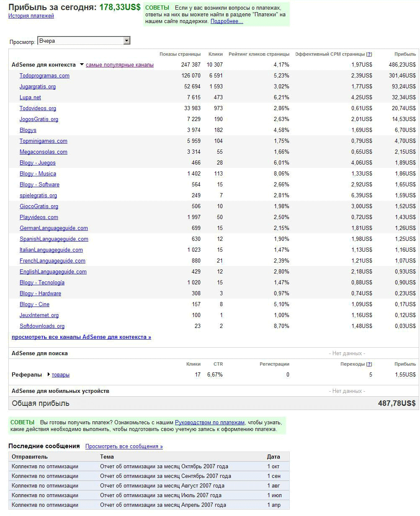The width and height of the screenshot is (420, 516).
Task: Open the JeuxInternet.org channel
Action: pos(39,315)
